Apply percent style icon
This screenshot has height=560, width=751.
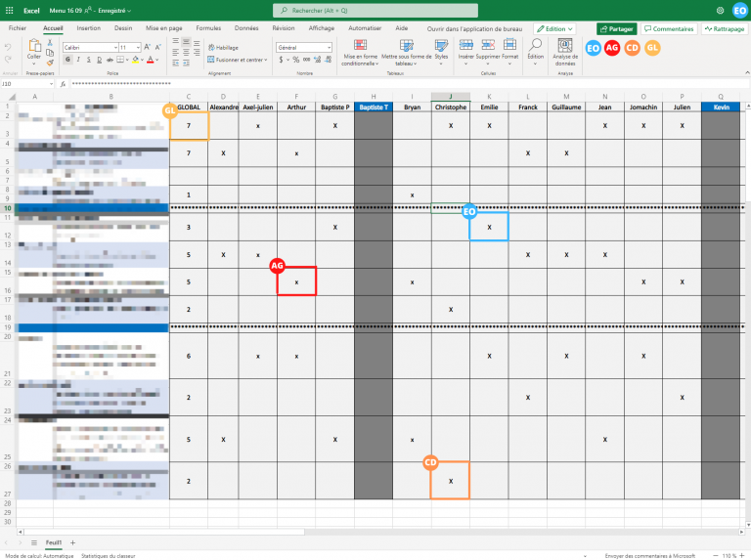pos(296,60)
